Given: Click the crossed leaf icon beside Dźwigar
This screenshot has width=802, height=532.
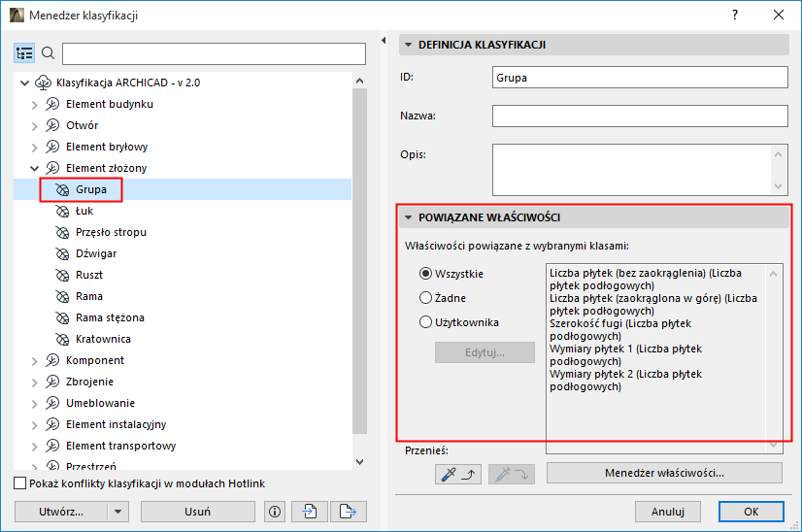Looking at the screenshot, I should 62,254.
